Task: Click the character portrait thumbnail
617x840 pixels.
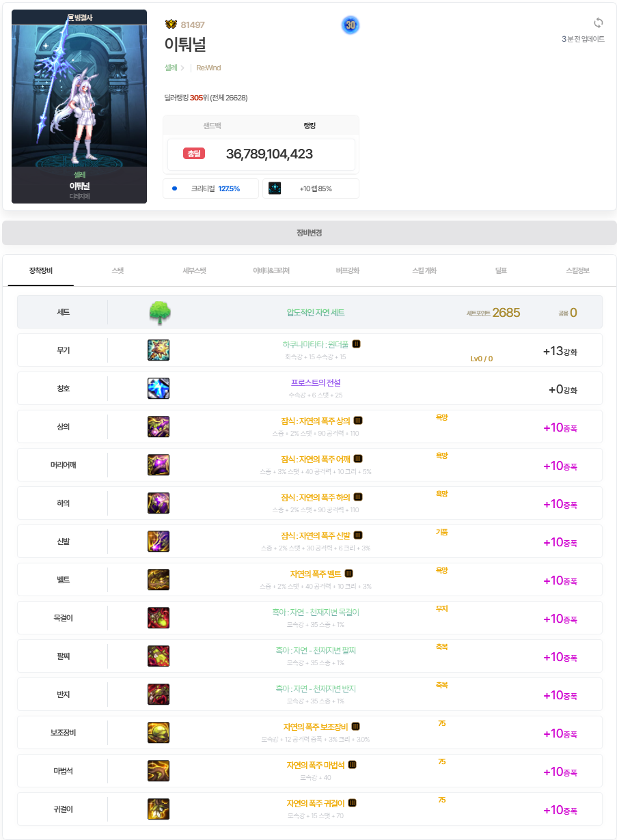Action: 79,107
